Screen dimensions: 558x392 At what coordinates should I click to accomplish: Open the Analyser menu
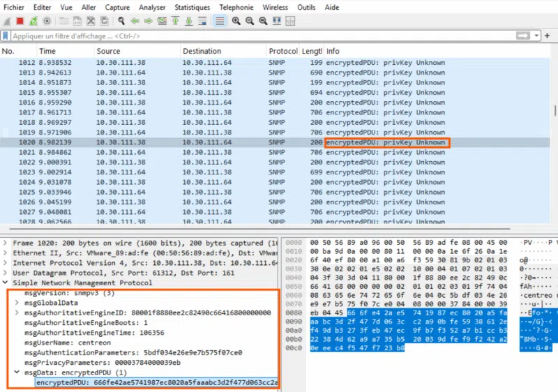[x=152, y=7]
